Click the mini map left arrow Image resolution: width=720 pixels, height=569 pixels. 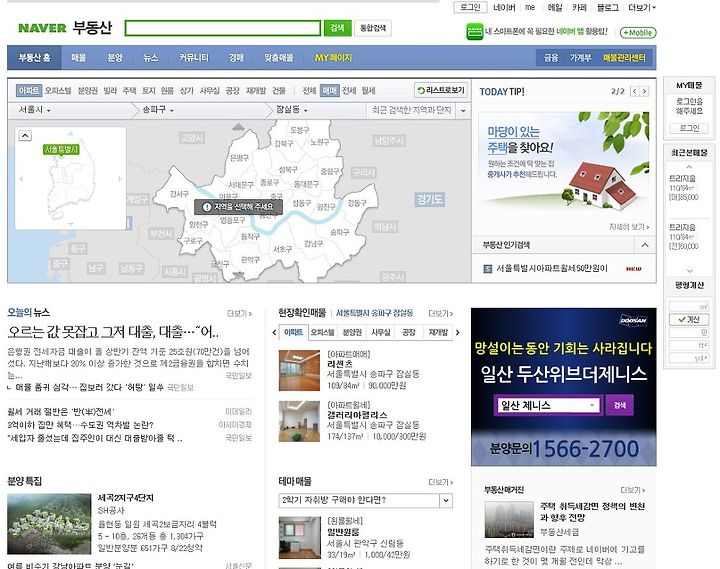point(21,179)
